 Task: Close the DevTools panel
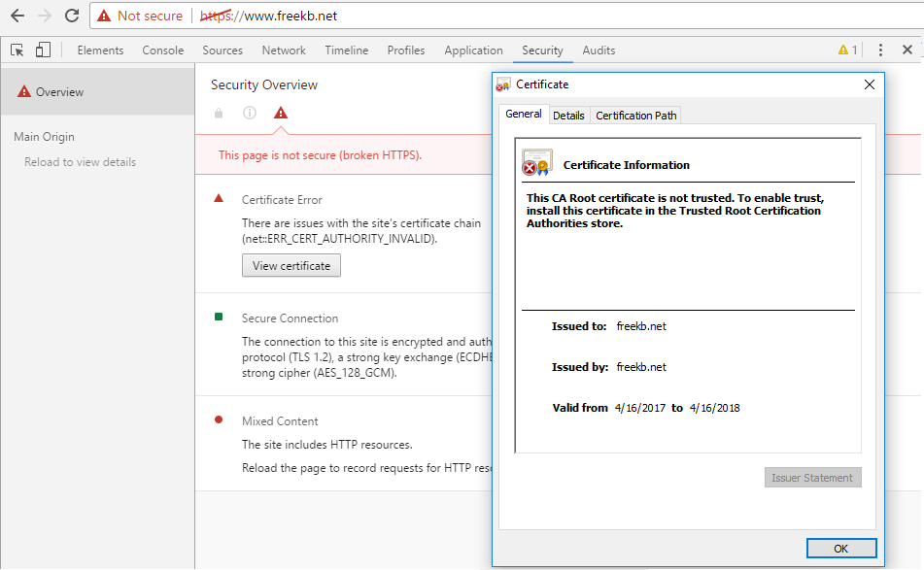[x=907, y=50]
